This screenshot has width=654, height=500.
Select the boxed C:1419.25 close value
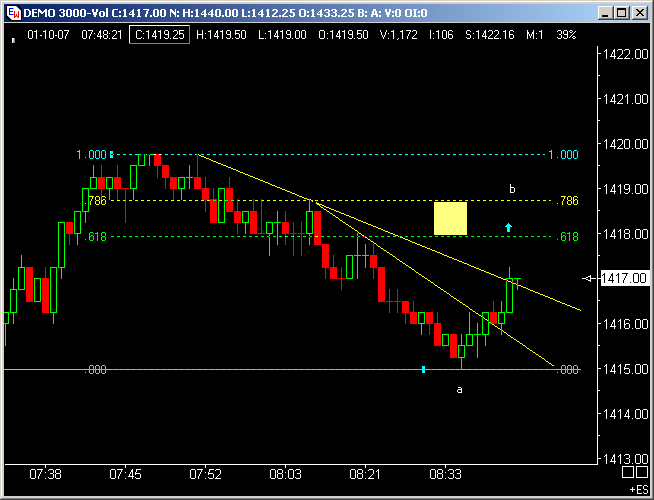159,35
